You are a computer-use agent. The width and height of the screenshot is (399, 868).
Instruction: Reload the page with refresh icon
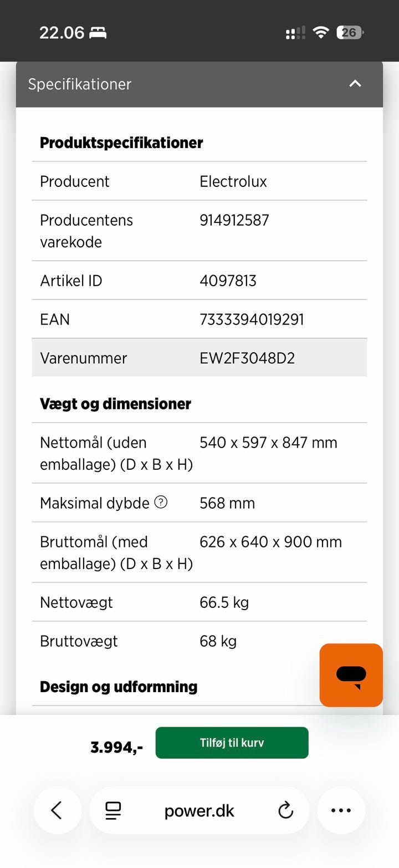(285, 811)
